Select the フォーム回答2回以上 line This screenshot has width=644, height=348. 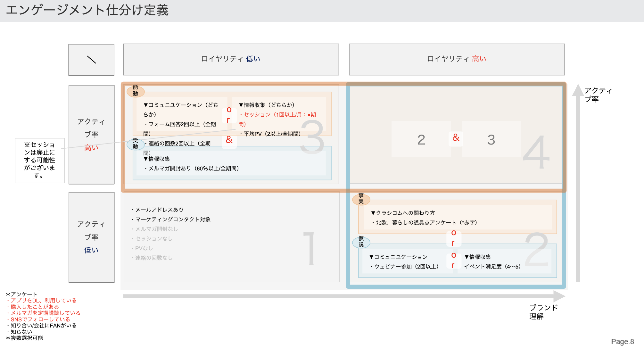tap(180, 129)
